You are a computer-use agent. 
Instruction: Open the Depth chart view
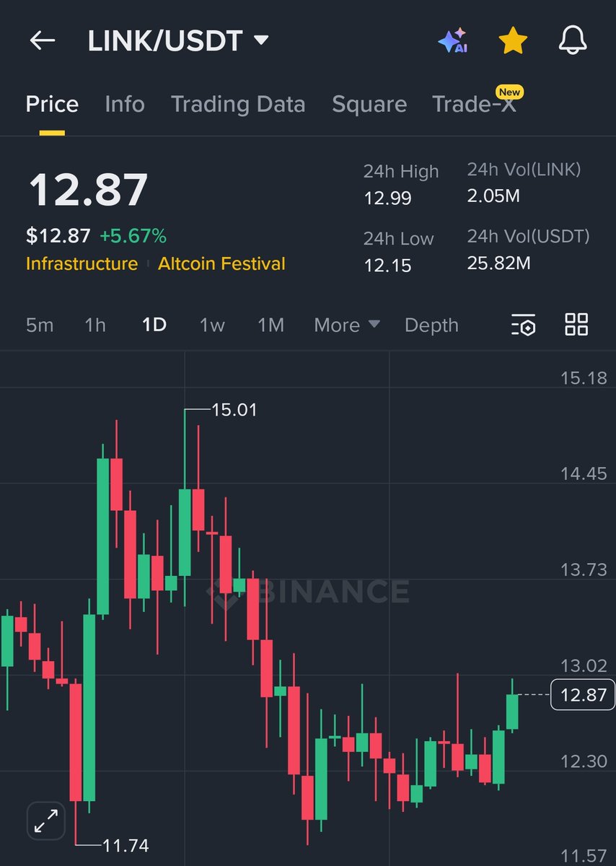click(431, 325)
